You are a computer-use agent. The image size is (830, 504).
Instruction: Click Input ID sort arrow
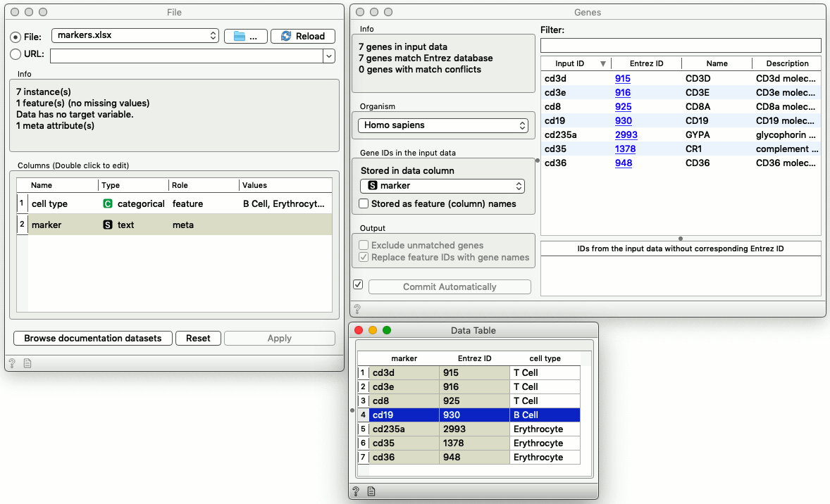coord(603,63)
